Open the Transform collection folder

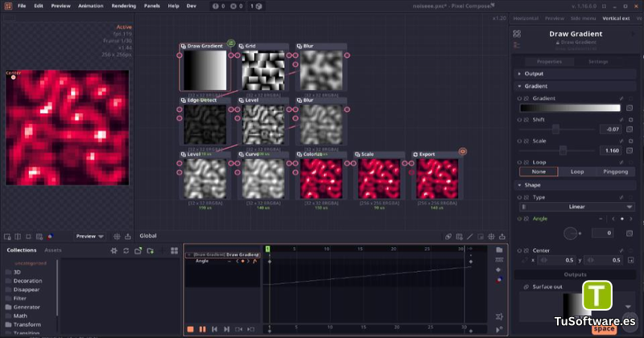(27, 324)
